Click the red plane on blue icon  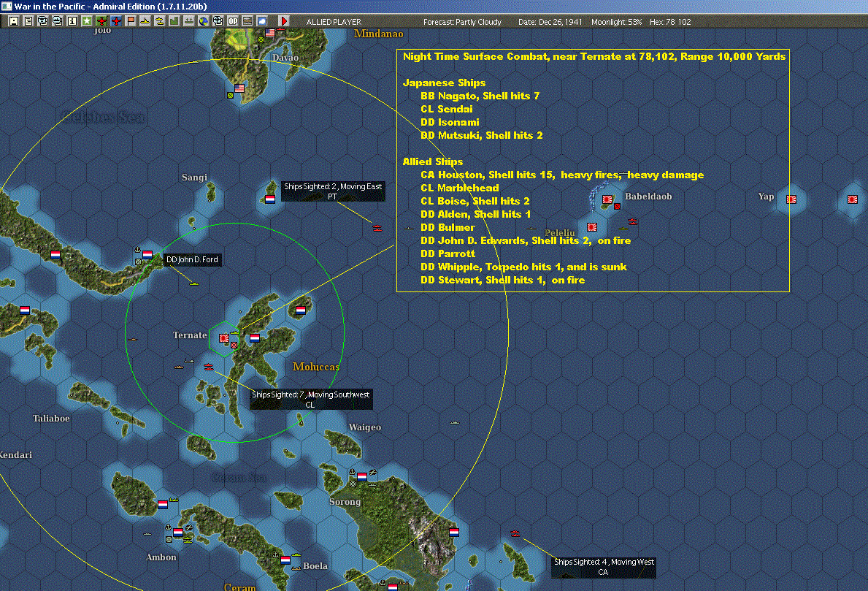116,21
